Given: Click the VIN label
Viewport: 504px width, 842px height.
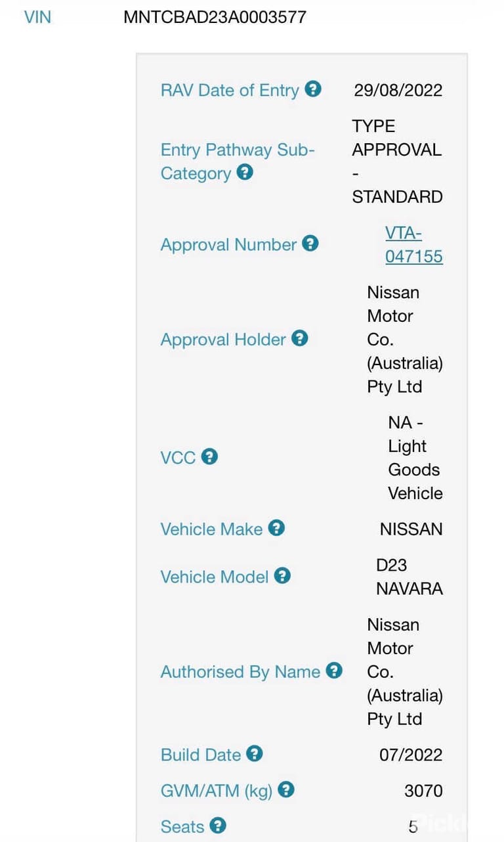Looking at the screenshot, I should click(x=37, y=17).
